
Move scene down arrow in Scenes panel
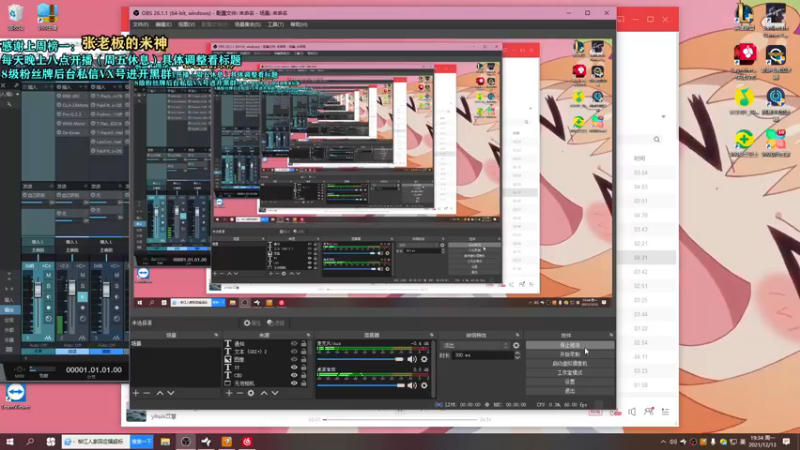[x=171, y=393]
